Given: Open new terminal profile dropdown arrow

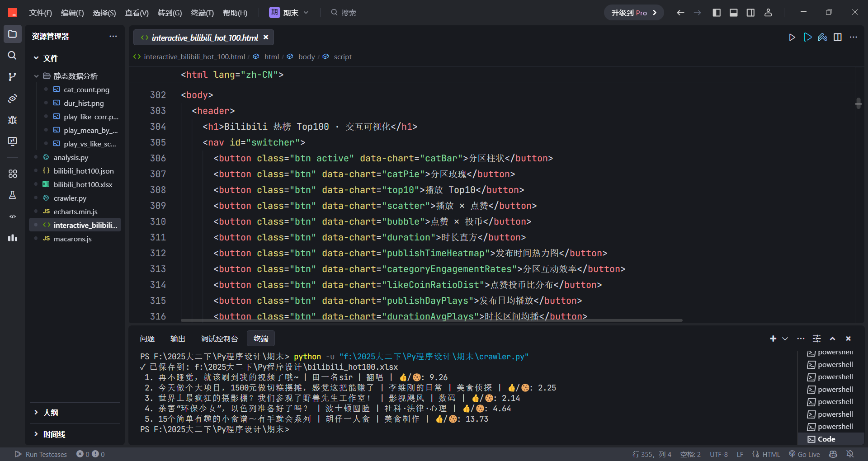Looking at the screenshot, I should tap(785, 339).
